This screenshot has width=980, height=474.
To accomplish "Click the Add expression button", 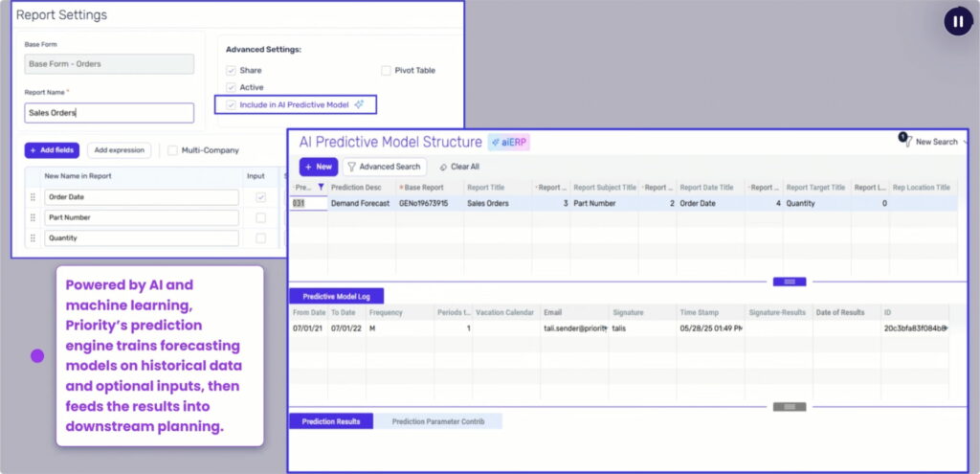I will tap(119, 150).
